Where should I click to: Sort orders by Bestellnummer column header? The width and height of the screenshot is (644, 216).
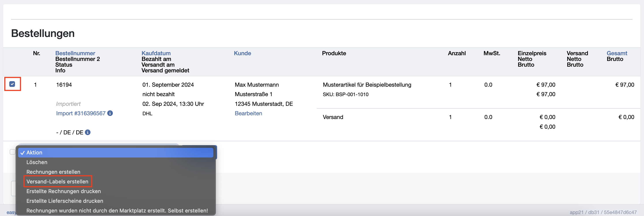coord(75,53)
